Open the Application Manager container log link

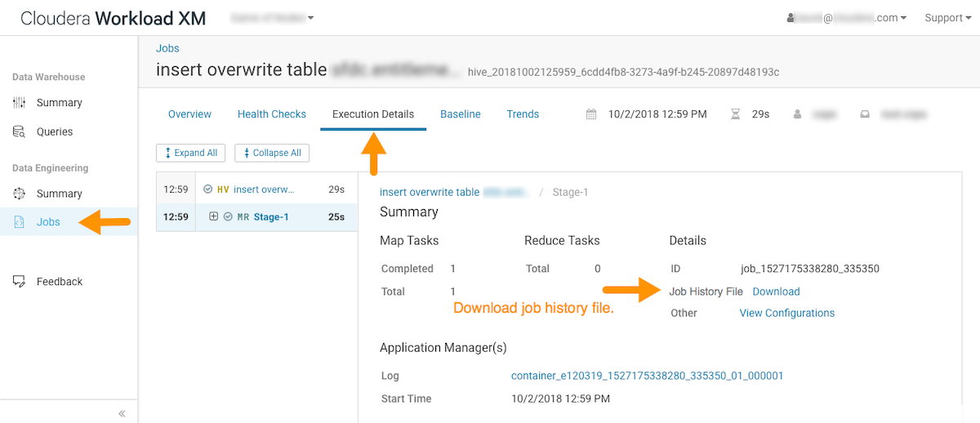(647, 376)
